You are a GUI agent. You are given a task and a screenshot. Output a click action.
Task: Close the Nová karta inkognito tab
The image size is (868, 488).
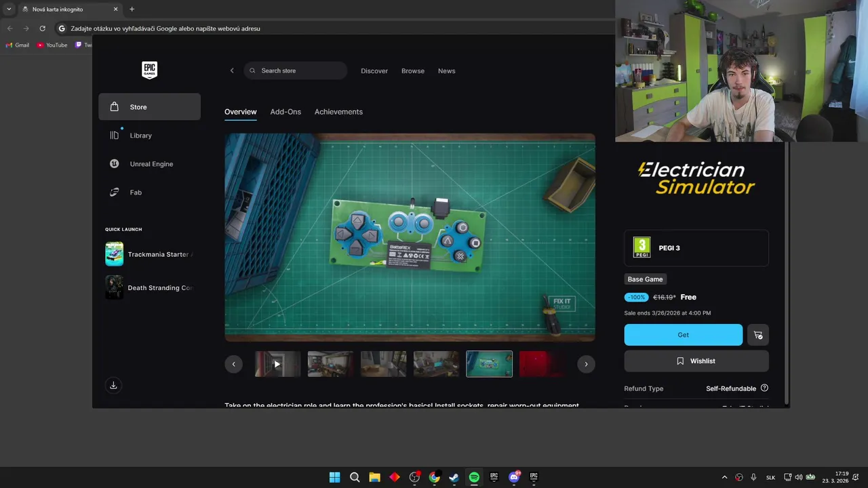(115, 9)
